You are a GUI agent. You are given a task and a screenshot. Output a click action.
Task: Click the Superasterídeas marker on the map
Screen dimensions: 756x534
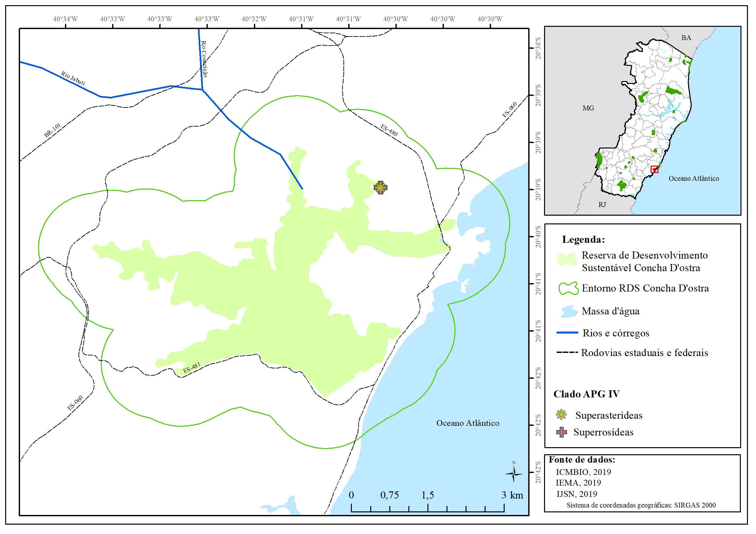[x=381, y=188]
